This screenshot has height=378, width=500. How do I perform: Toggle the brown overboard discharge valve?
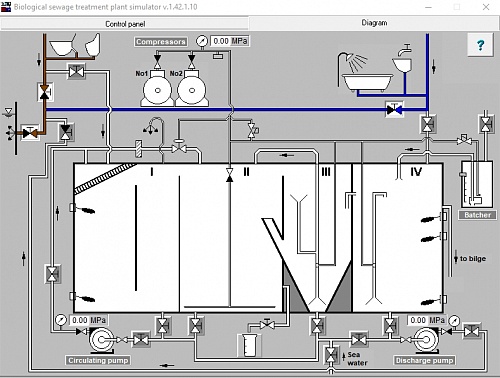(x=30, y=133)
